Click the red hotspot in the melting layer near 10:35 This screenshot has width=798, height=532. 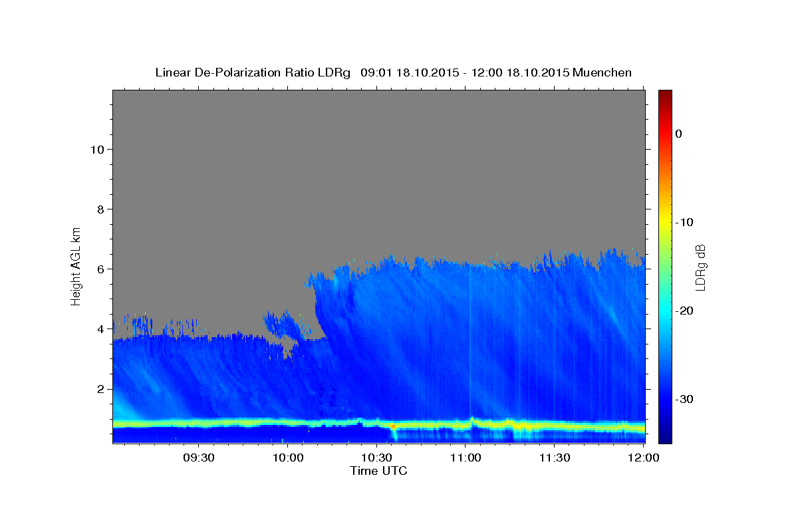tap(392, 426)
